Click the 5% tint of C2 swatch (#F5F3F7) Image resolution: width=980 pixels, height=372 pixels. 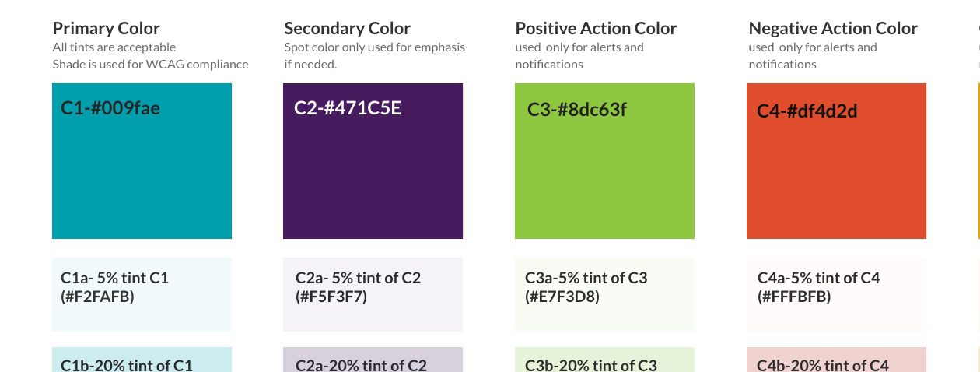[373, 294]
